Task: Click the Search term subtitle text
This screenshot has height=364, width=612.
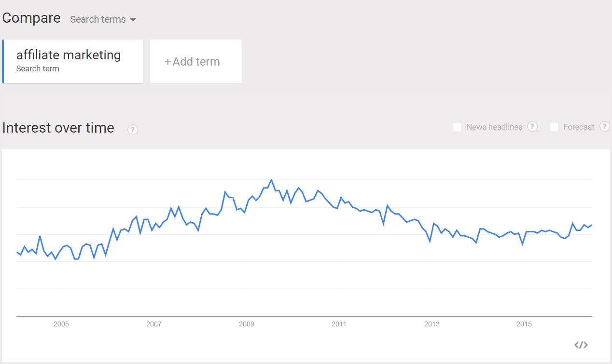Action: (38, 69)
